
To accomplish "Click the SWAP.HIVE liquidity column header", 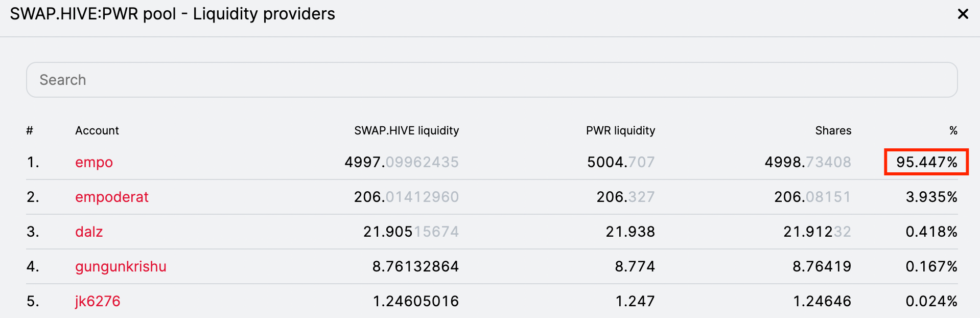I will 406,130.
